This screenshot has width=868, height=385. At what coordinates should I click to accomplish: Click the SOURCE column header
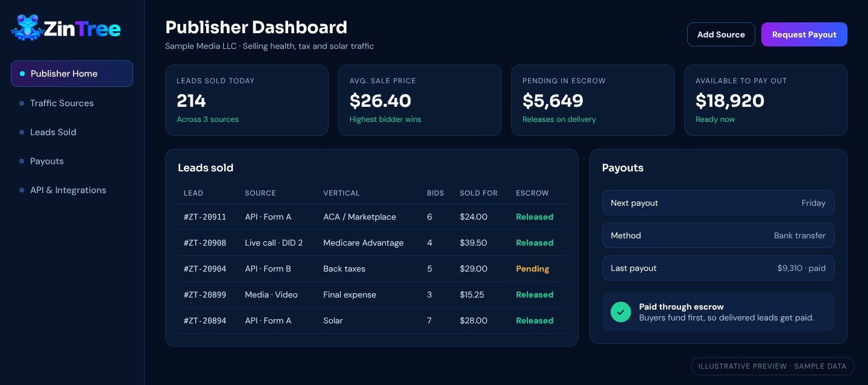tap(260, 193)
